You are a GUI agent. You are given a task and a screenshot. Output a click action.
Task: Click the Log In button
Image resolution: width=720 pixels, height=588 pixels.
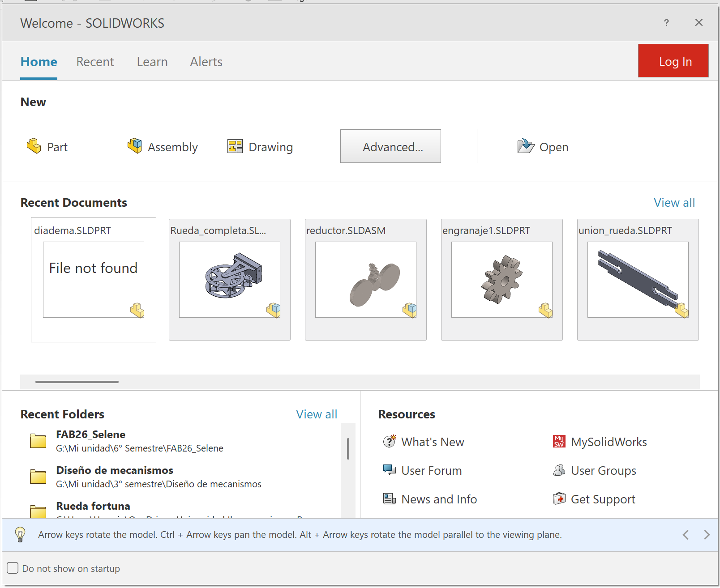pos(673,61)
